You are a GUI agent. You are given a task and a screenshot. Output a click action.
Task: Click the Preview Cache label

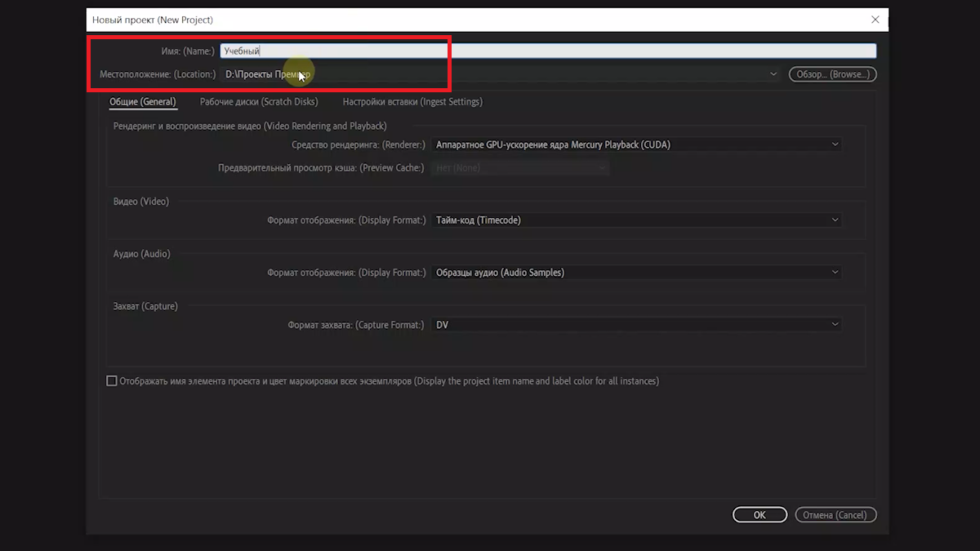321,168
